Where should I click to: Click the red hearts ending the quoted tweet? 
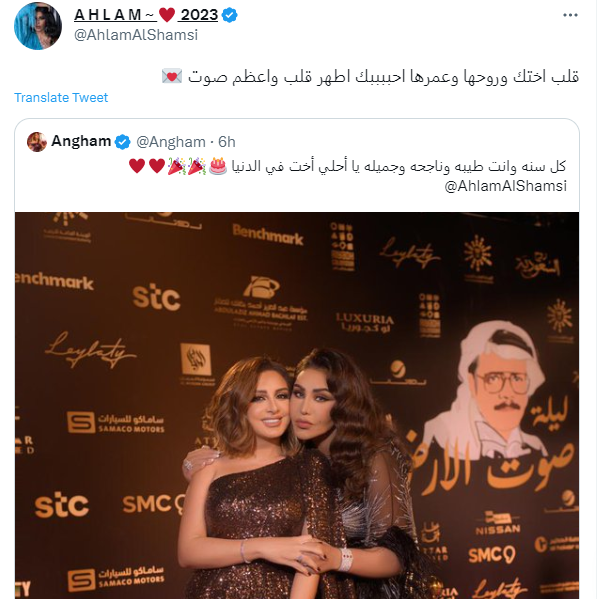tap(147, 166)
